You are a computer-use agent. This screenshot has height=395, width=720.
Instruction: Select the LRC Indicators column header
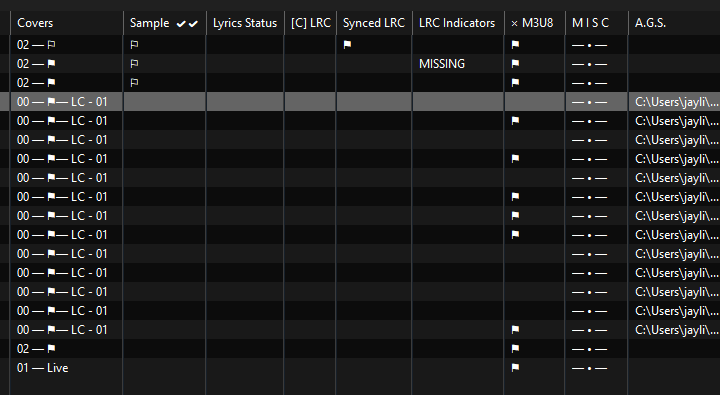pyautogui.click(x=457, y=23)
